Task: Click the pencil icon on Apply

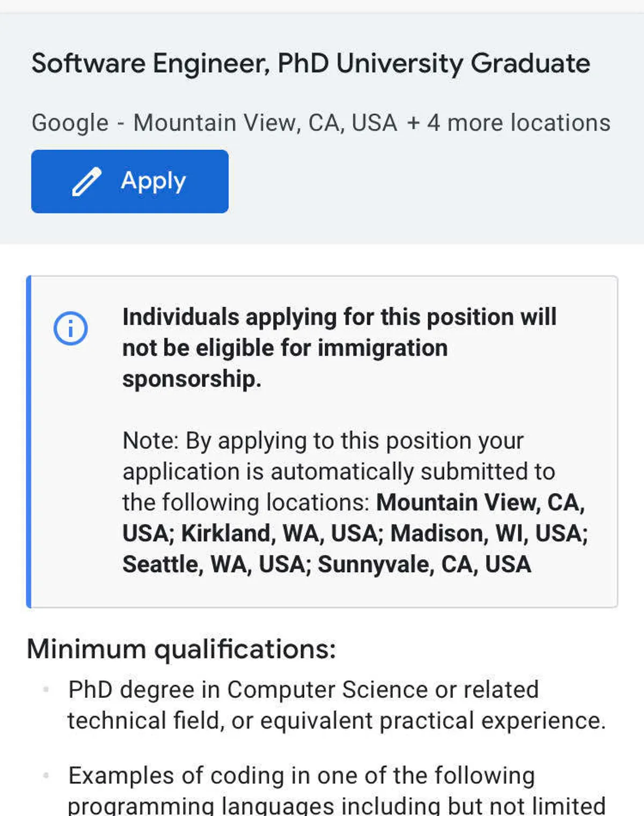Action: [x=87, y=181]
